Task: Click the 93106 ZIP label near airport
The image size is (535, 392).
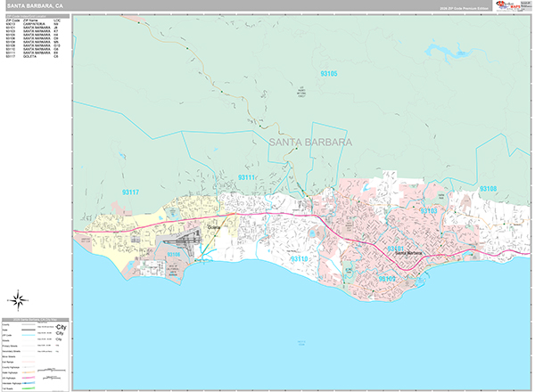Action: [x=175, y=255]
